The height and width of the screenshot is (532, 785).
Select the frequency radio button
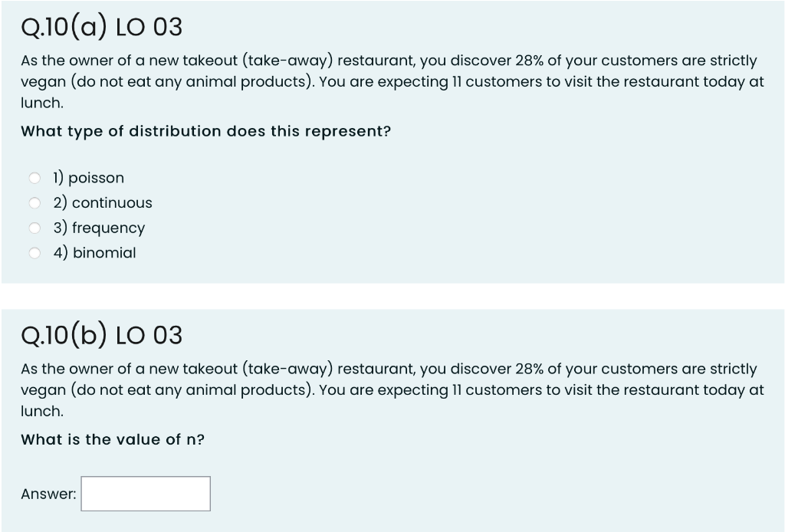[34, 228]
